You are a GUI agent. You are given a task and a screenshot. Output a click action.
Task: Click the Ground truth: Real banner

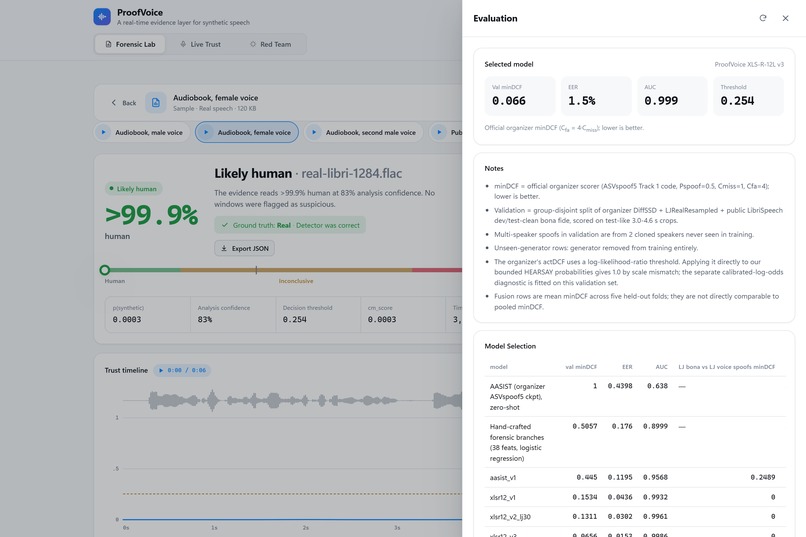[x=290, y=225]
